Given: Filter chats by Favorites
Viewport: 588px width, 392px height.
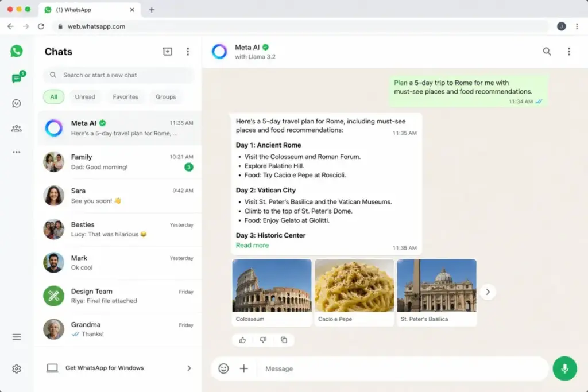Looking at the screenshot, I should click(125, 96).
